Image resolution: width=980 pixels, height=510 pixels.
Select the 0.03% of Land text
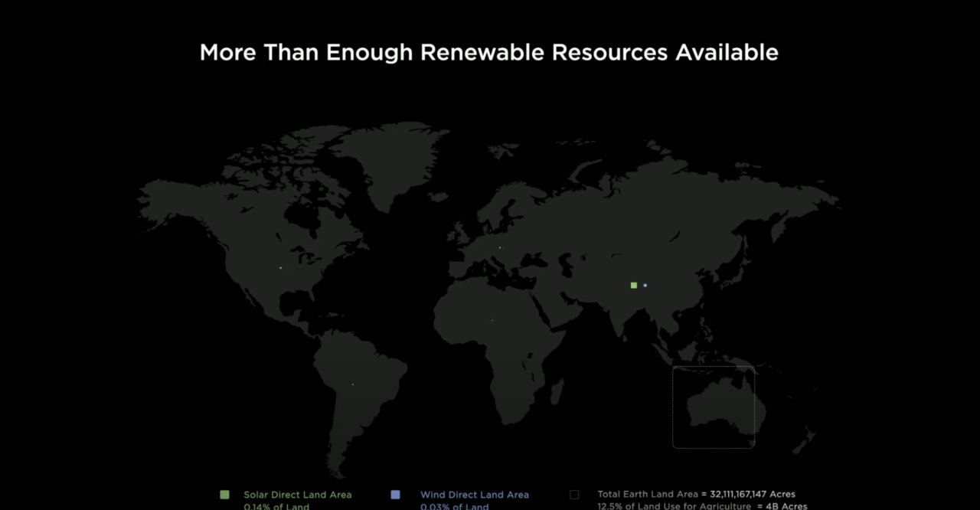point(454,506)
